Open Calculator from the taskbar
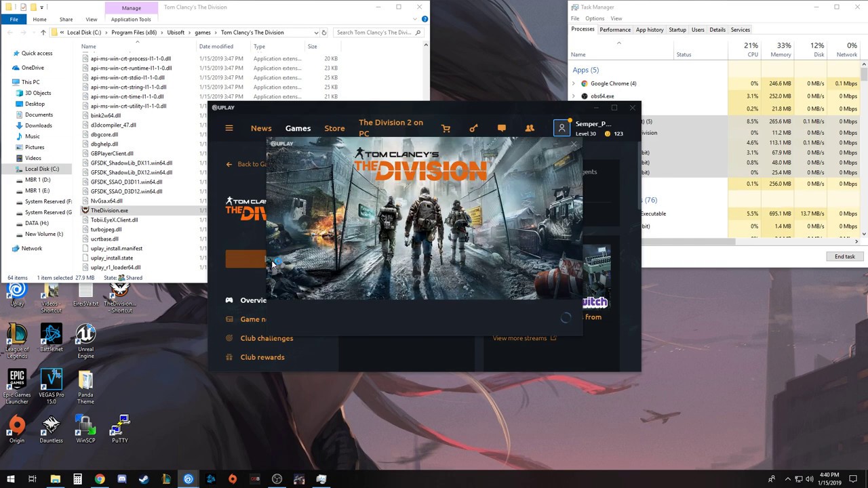The height and width of the screenshot is (488, 868). click(77, 479)
